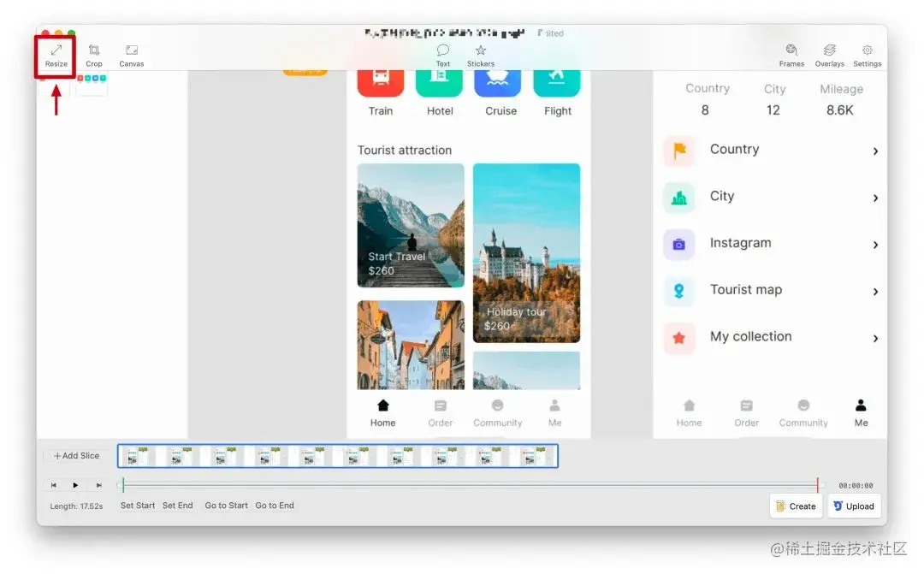924x574 pixels.
Task: Click the City count 12
Action: 773,110
